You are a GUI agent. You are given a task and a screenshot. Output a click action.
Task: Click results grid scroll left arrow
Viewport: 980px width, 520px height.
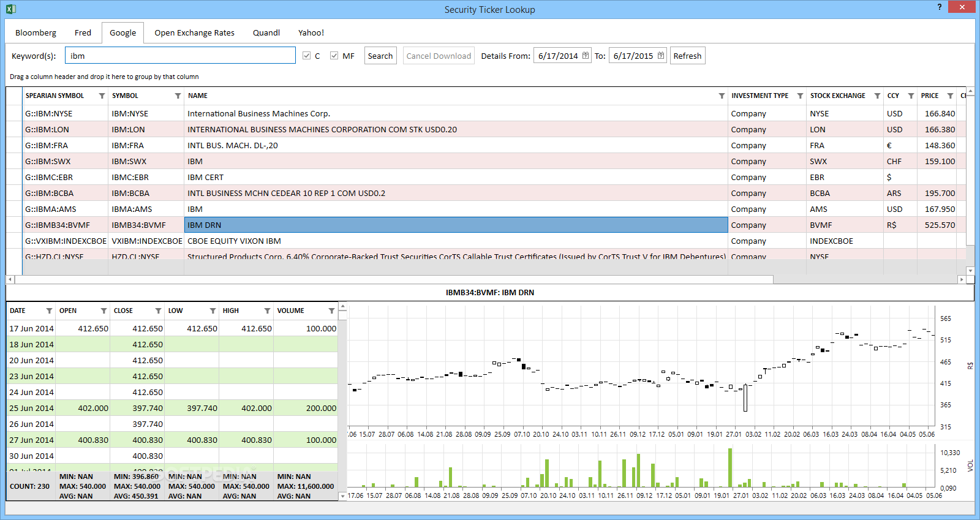tap(10, 279)
